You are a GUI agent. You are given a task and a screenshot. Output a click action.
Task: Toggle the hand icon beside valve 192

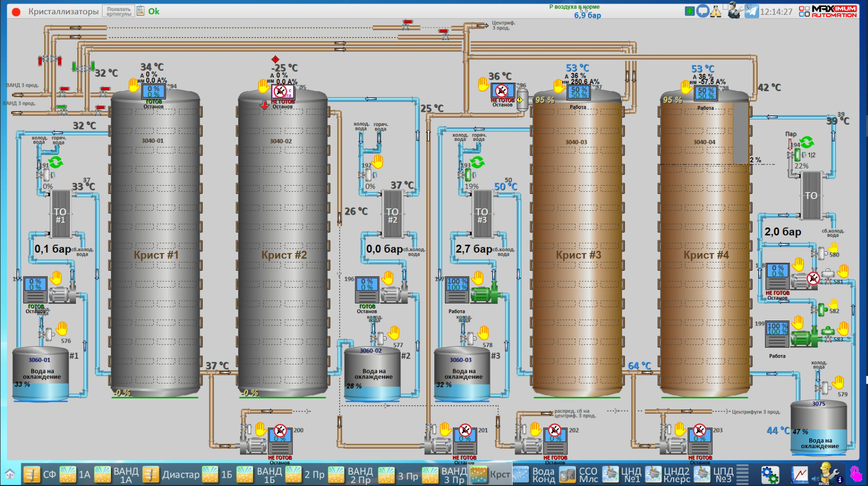click(378, 162)
